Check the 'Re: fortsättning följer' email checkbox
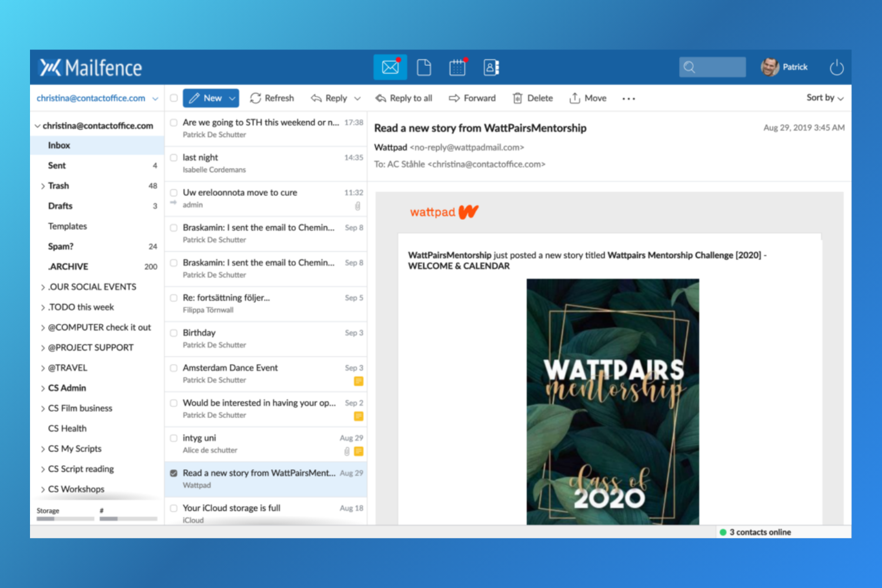 click(x=174, y=298)
